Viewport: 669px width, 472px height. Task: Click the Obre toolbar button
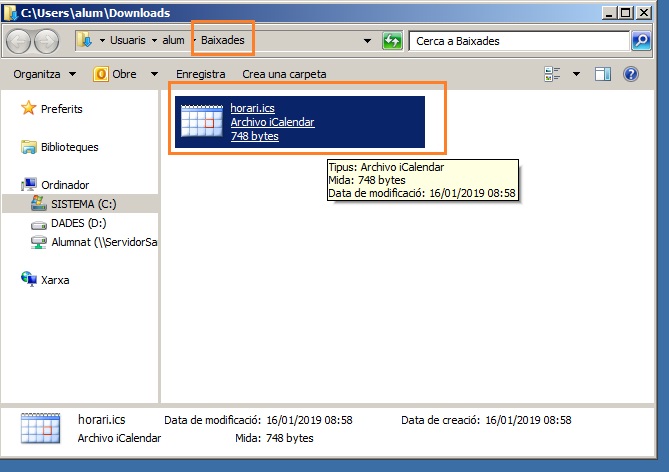tap(124, 74)
